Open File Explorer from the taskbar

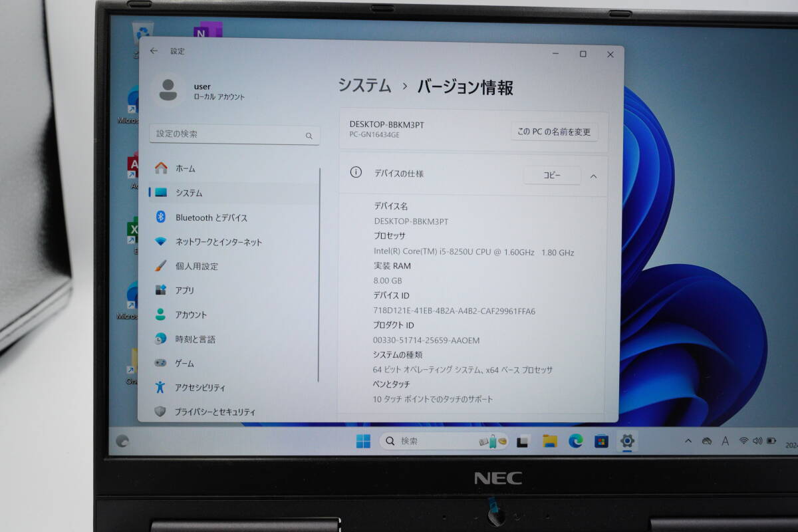pos(550,440)
